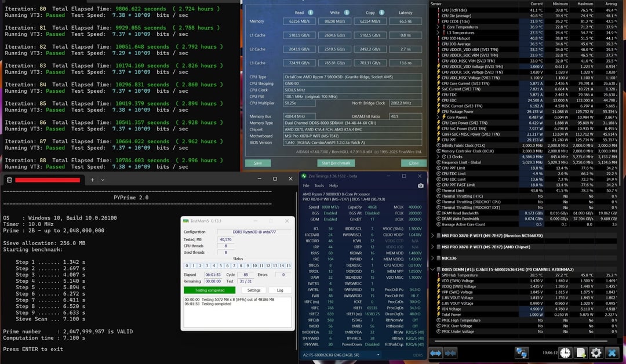The width and height of the screenshot is (626, 364).
Task: Click 'Iteration: 88' line in VT3 console
Action: coord(112,161)
